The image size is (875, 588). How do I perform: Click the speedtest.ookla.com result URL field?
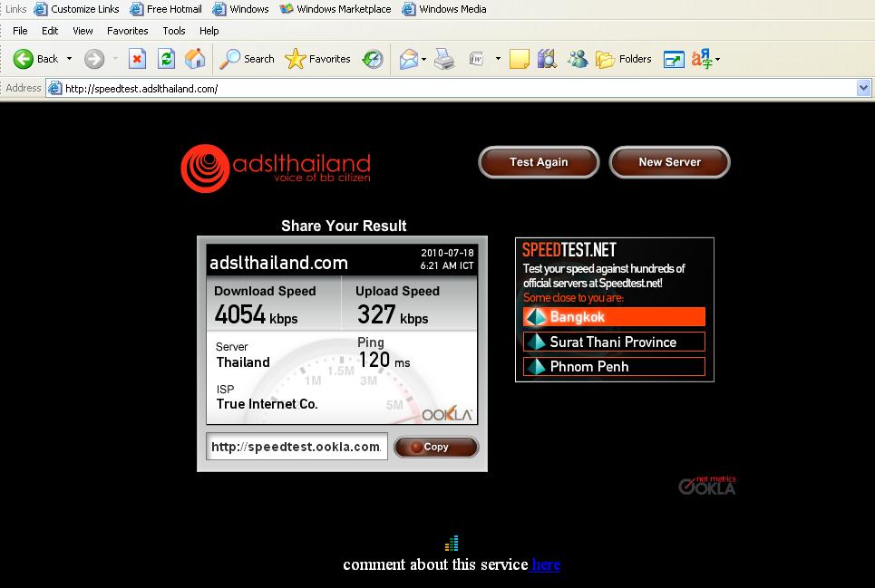coord(297,447)
